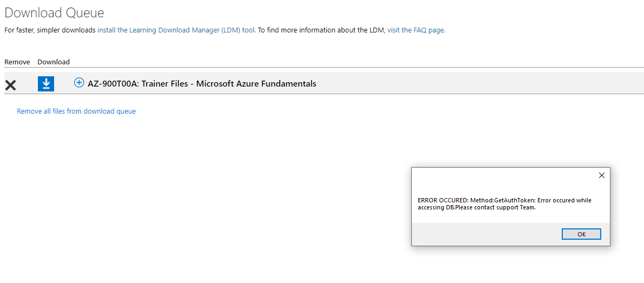Select the AZ-900T00A Trainer Files title text
The image size is (644, 283).
click(202, 83)
